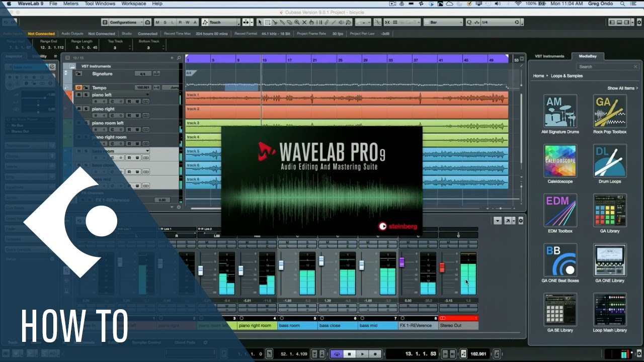Open the File menu
Screen dimensions: 644x362
coord(53,4)
